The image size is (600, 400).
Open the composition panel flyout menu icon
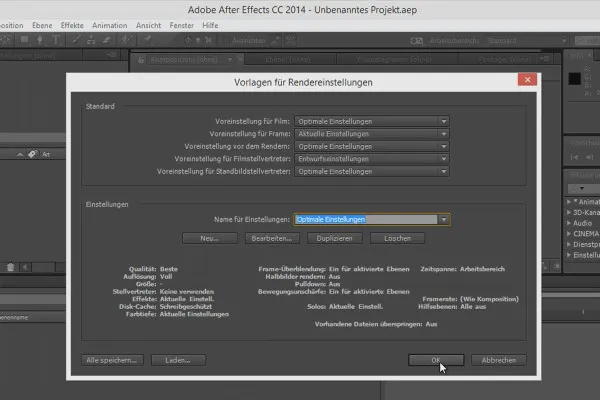coord(545,59)
